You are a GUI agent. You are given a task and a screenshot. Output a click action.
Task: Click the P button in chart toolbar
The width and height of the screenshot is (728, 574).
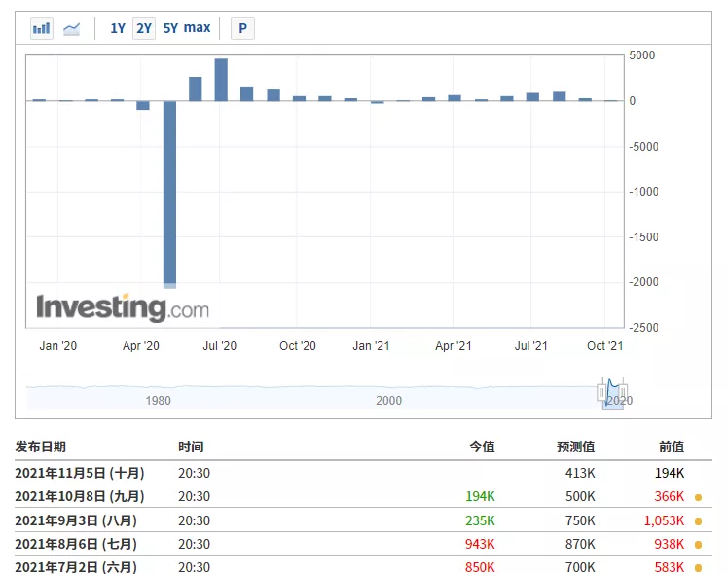[242, 28]
